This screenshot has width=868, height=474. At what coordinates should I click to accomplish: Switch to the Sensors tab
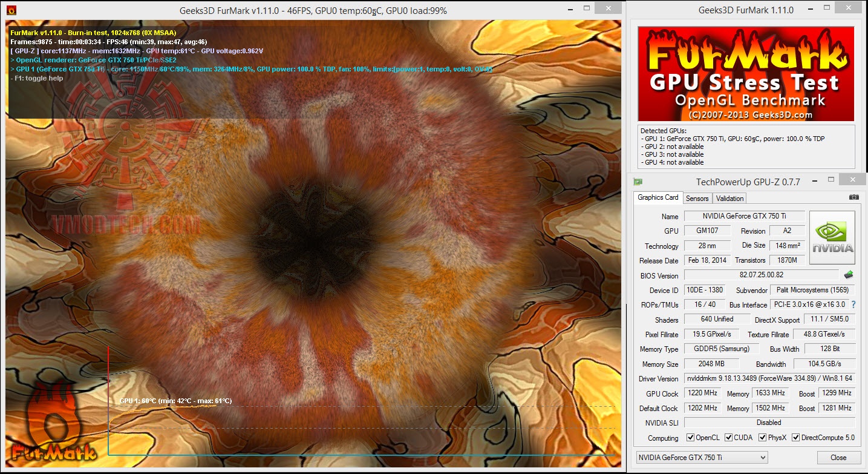[697, 198]
